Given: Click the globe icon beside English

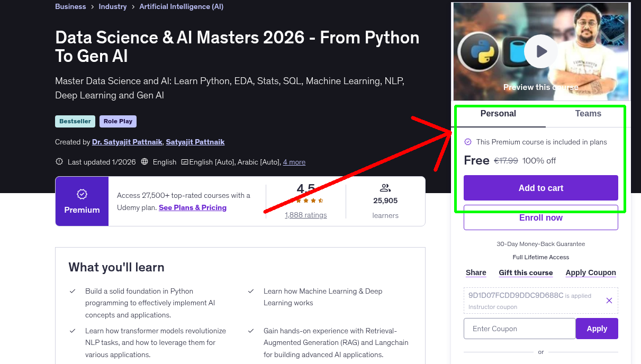Looking at the screenshot, I should click(145, 162).
